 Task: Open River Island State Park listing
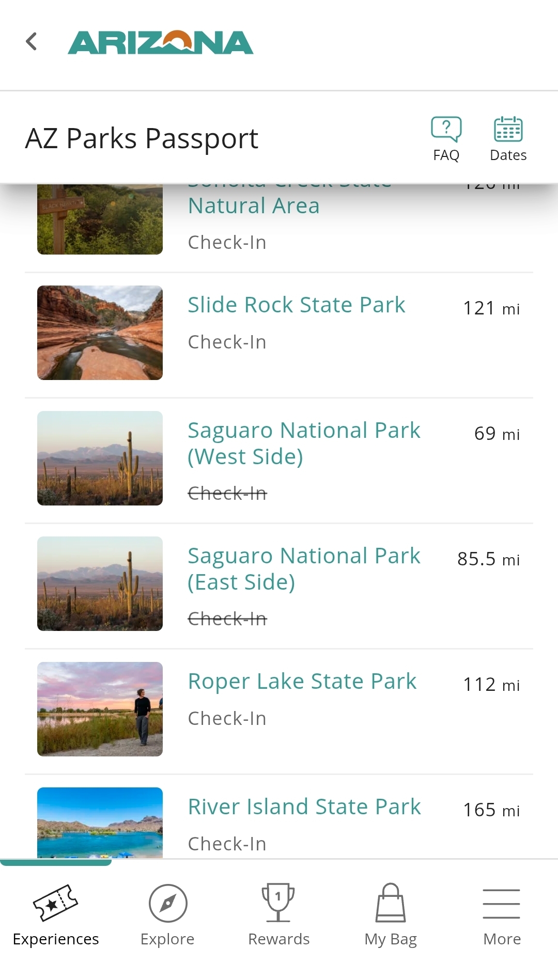[x=304, y=807]
